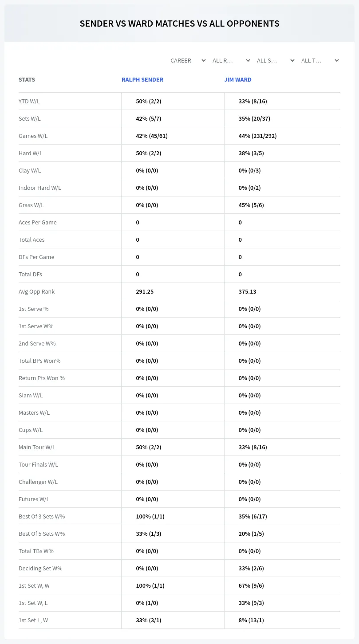Click Ralph Sender's Best Of 5 Sets value 33% (1/3)
Screen dimensions: 359x644
coord(148,534)
